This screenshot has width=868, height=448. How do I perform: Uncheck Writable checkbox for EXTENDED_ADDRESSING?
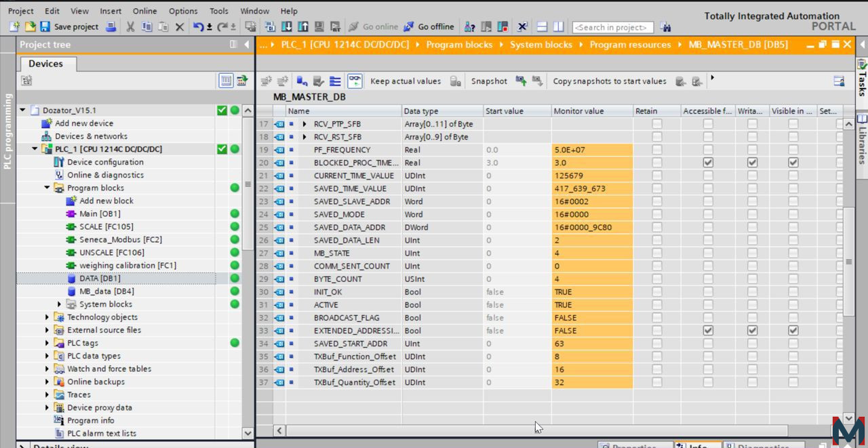click(752, 331)
